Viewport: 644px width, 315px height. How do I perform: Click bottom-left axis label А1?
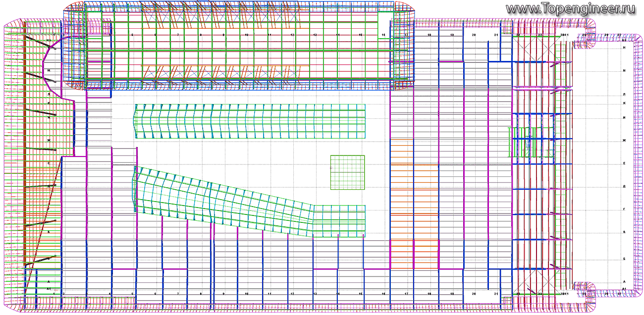49,288
